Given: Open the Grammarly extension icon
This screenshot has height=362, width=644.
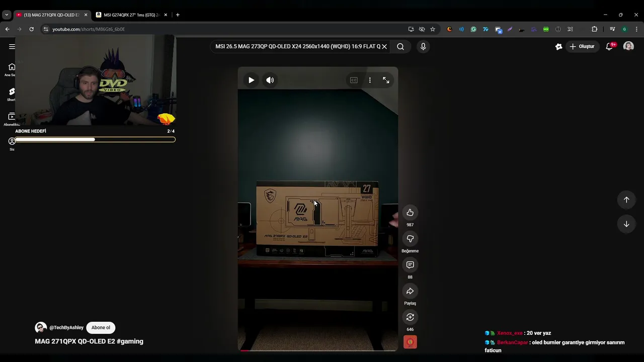Looking at the screenshot, I should tap(473, 29).
